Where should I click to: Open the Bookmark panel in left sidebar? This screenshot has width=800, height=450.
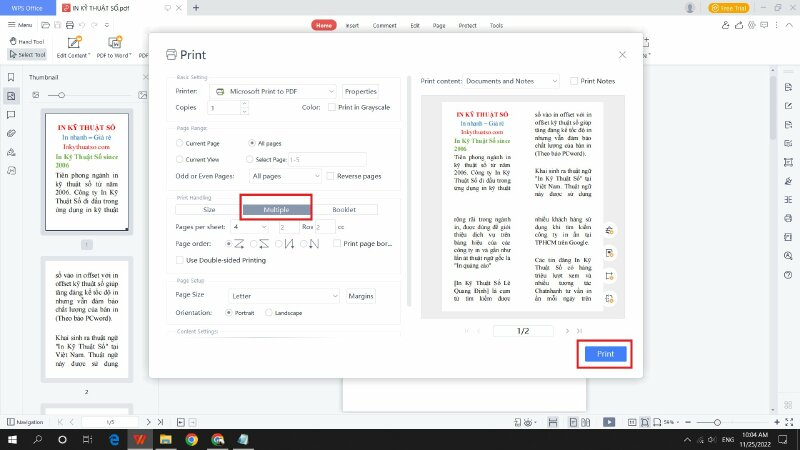pos(11,78)
